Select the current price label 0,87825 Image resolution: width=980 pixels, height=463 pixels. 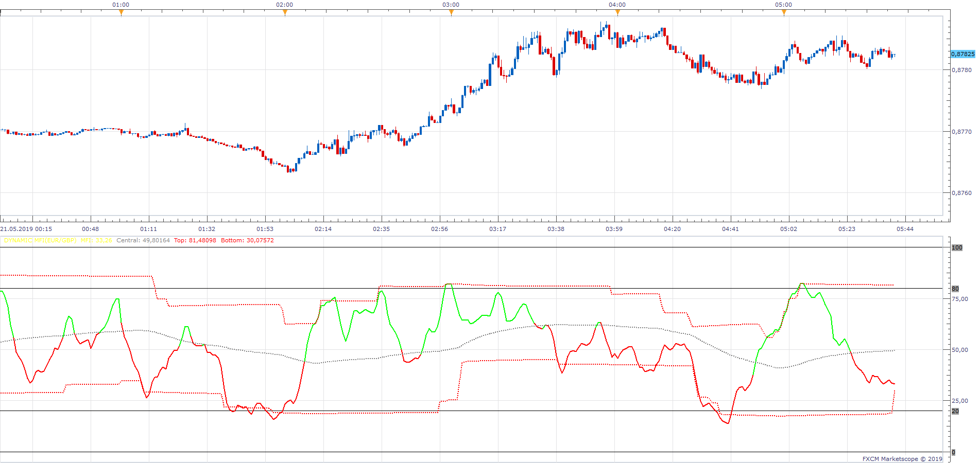click(x=962, y=54)
